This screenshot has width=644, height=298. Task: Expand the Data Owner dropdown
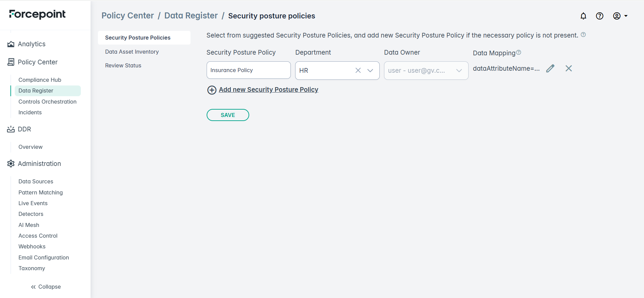click(459, 70)
